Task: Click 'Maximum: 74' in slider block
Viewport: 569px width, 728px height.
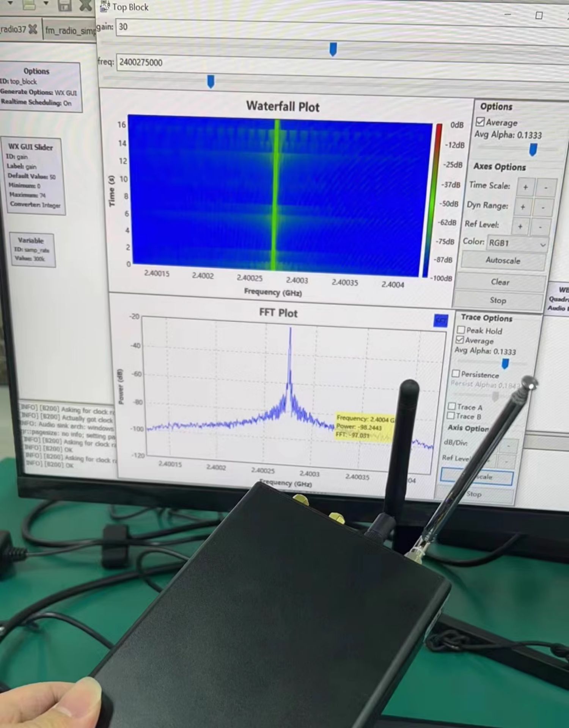Action: tap(27, 195)
